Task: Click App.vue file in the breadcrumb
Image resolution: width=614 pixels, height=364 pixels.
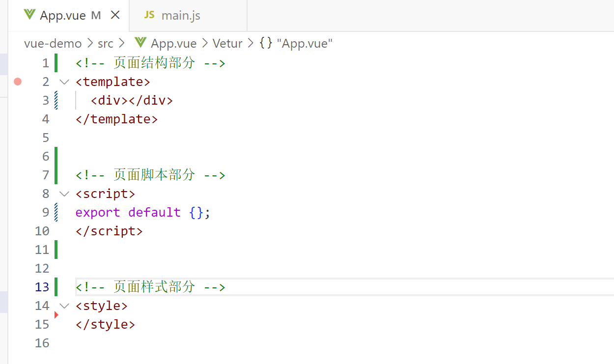Action: [x=173, y=43]
